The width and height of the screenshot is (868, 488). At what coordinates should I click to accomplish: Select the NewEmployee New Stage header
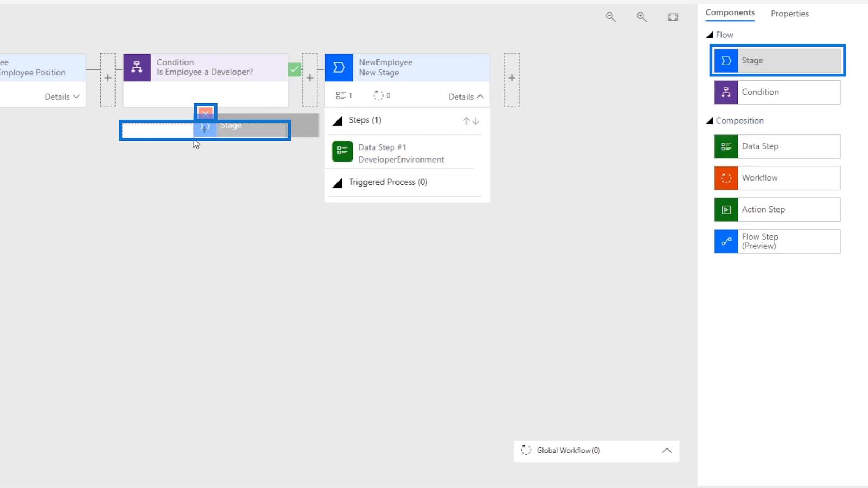pyautogui.click(x=407, y=67)
